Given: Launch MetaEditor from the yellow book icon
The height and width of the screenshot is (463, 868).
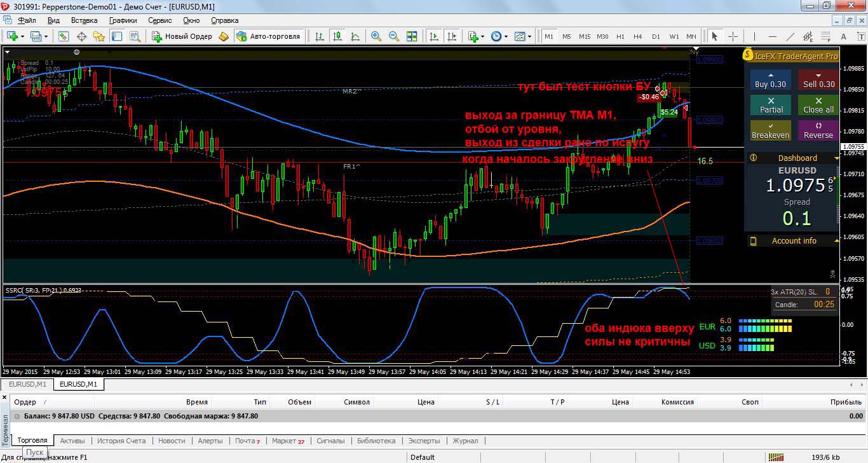Looking at the screenshot, I should pos(223,36).
